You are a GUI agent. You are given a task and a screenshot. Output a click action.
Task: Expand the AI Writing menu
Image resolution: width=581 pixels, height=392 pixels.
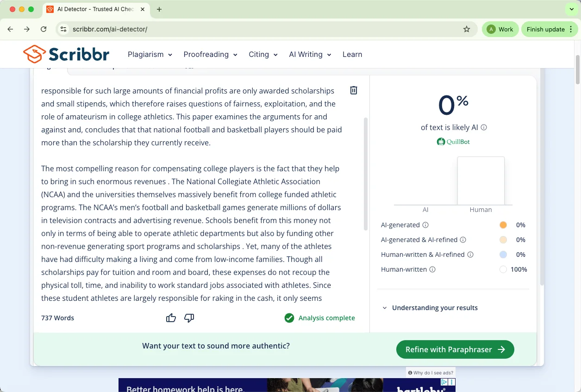click(x=310, y=55)
